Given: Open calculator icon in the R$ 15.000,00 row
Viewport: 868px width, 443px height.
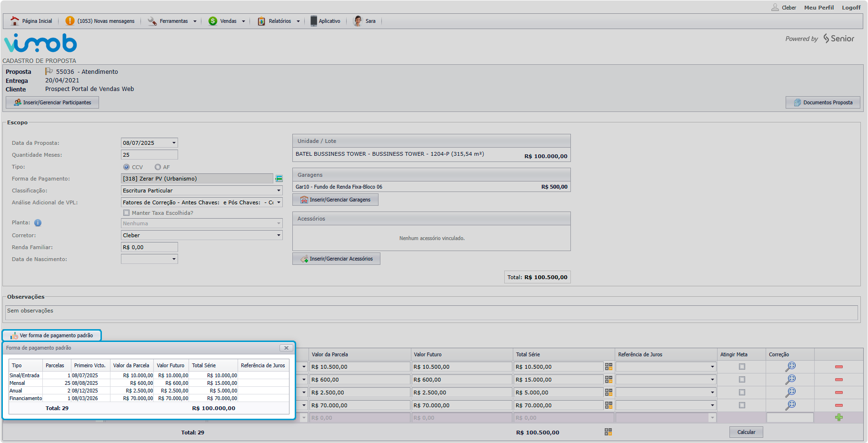Looking at the screenshot, I should tap(609, 380).
